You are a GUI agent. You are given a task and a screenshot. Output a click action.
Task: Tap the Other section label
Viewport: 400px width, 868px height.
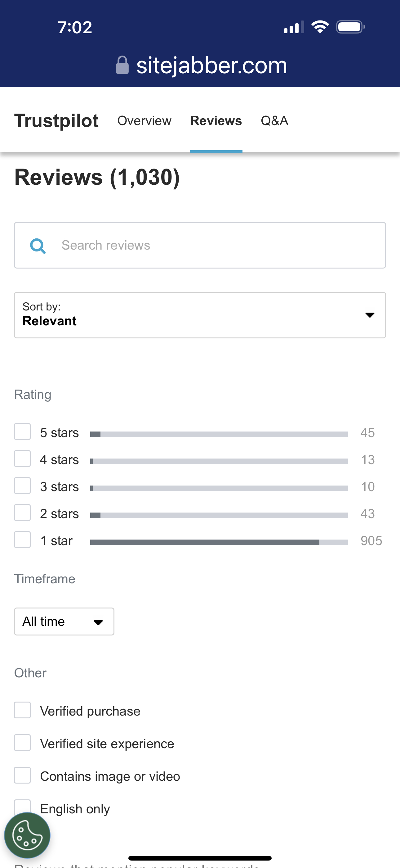(x=30, y=673)
